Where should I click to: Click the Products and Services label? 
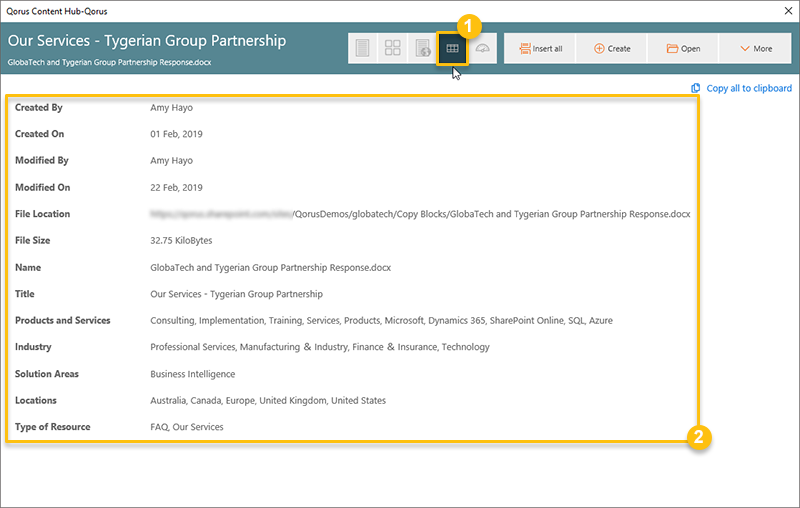[62, 321]
